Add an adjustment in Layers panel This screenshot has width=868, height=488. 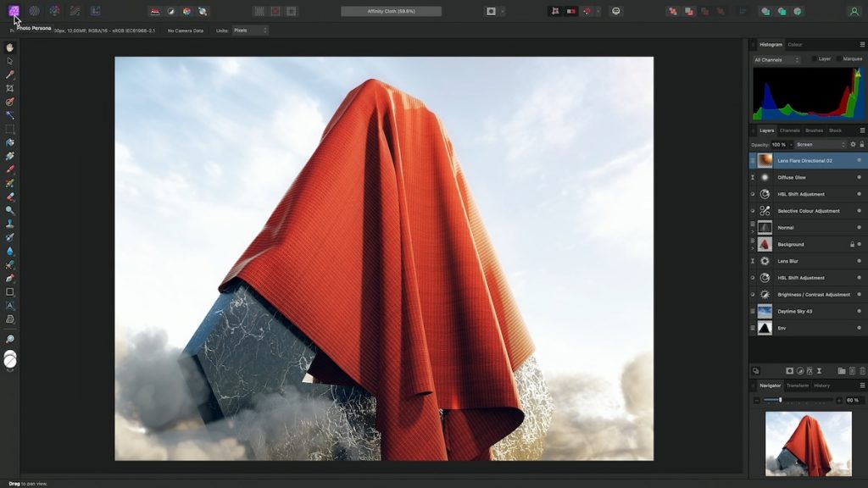pos(799,371)
